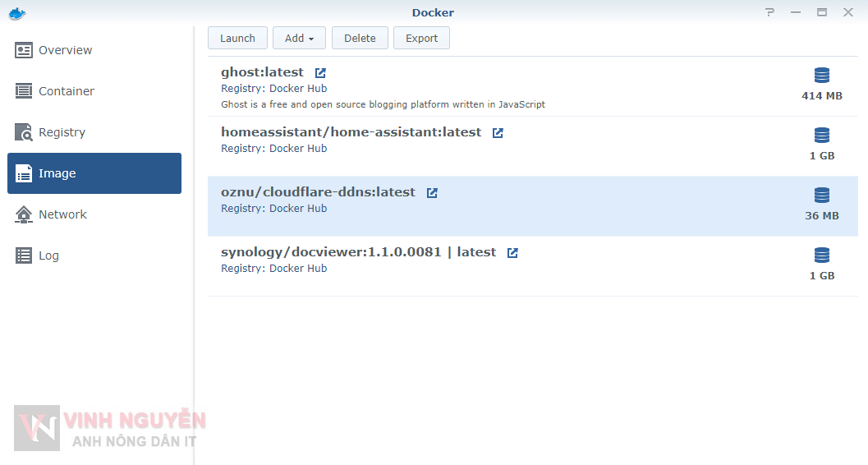
Task: Open external link for ghost:latest
Action: pyautogui.click(x=320, y=72)
